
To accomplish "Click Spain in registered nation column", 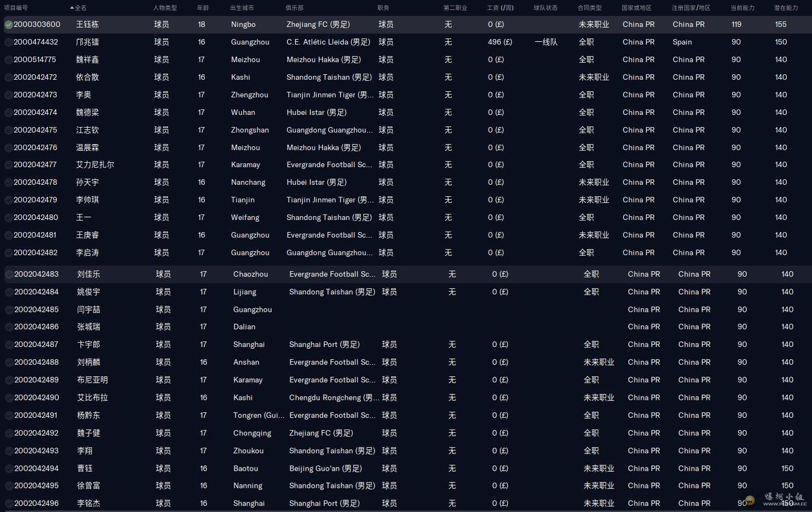I will (682, 42).
